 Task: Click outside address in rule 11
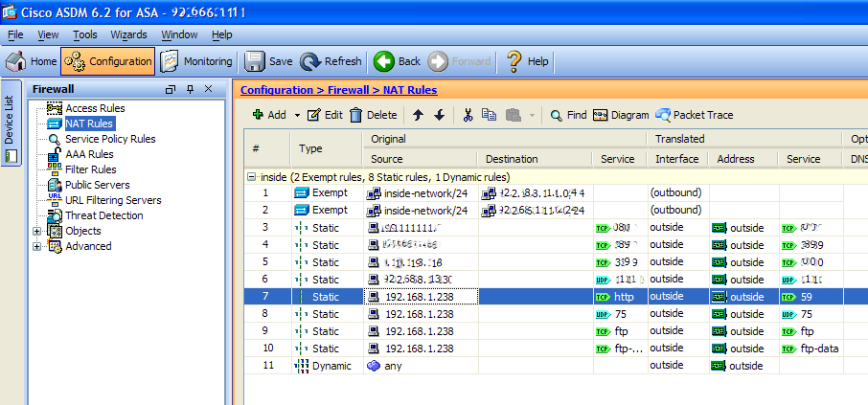point(743,366)
